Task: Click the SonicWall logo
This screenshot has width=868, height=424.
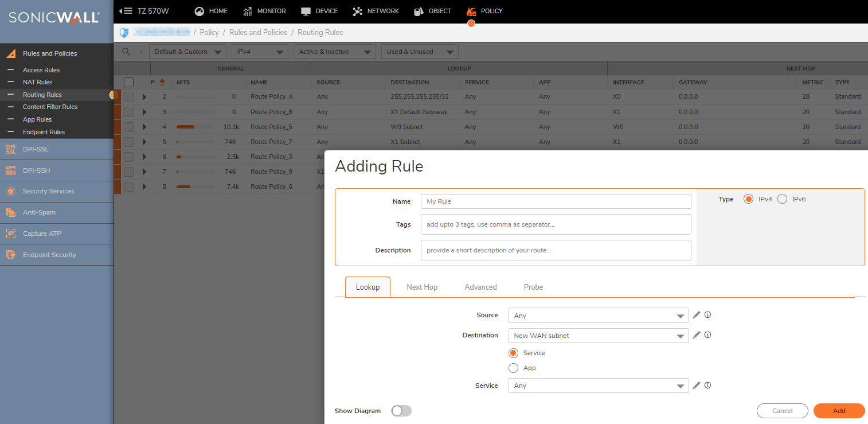Action: pos(54,18)
